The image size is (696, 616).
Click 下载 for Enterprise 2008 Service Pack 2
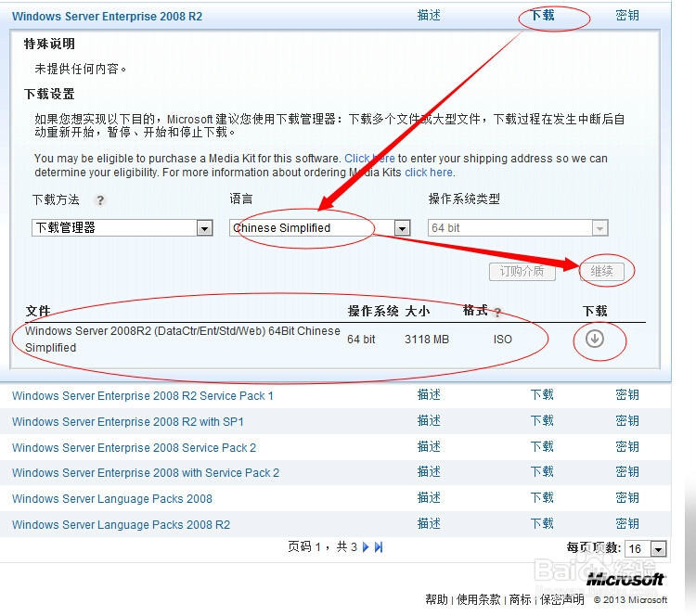pos(542,446)
